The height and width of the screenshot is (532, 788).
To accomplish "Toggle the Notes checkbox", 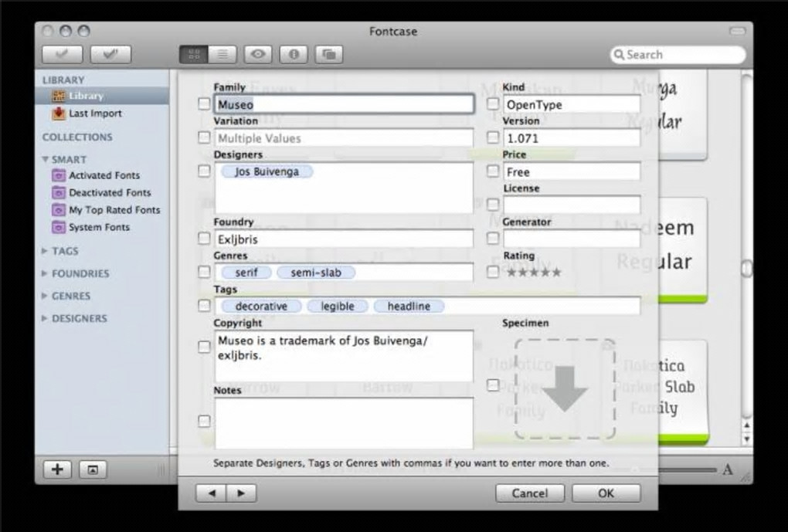I will pos(204,421).
